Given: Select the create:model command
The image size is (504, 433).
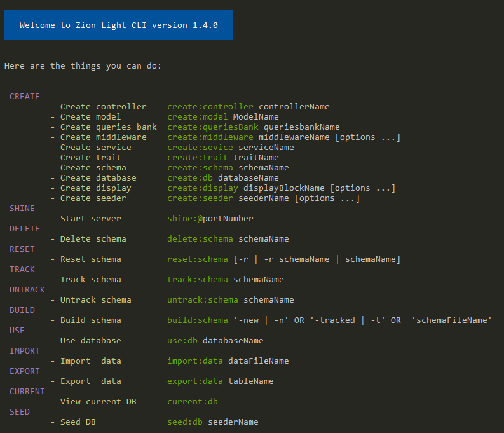Looking at the screenshot, I should [198, 117].
